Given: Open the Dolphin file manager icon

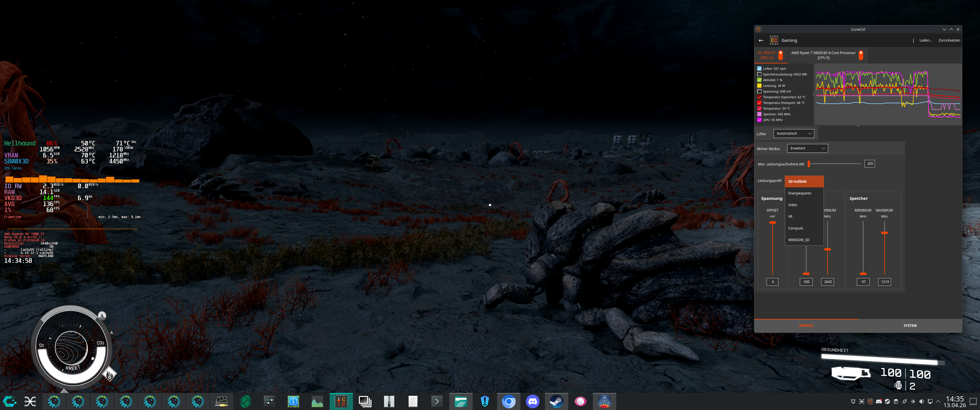Looking at the screenshot, I should pyautogui.click(x=461, y=401).
